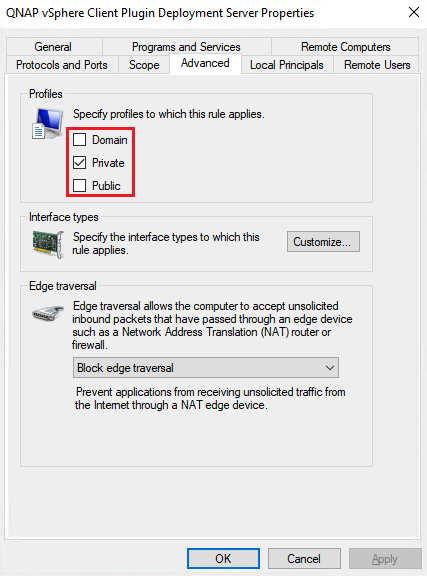Switch to the General tab
This screenshot has width=427, height=576.
(x=53, y=47)
